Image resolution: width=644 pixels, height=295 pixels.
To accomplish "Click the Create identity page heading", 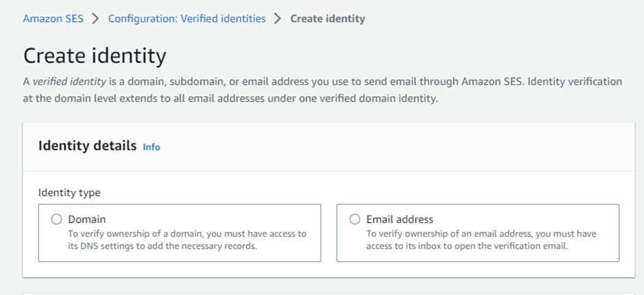I will coord(95,56).
